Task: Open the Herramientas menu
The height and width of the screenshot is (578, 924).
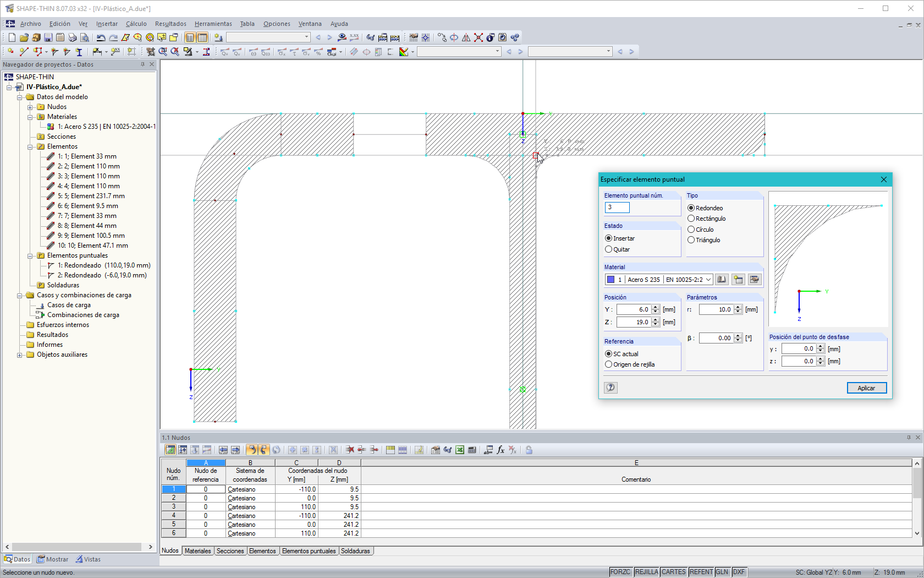Action: [213, 24]
